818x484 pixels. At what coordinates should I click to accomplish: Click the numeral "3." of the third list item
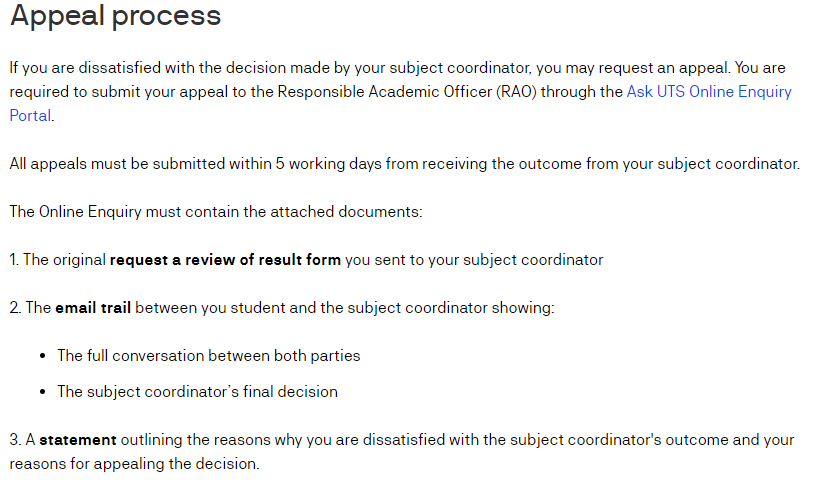coord(15,440)
